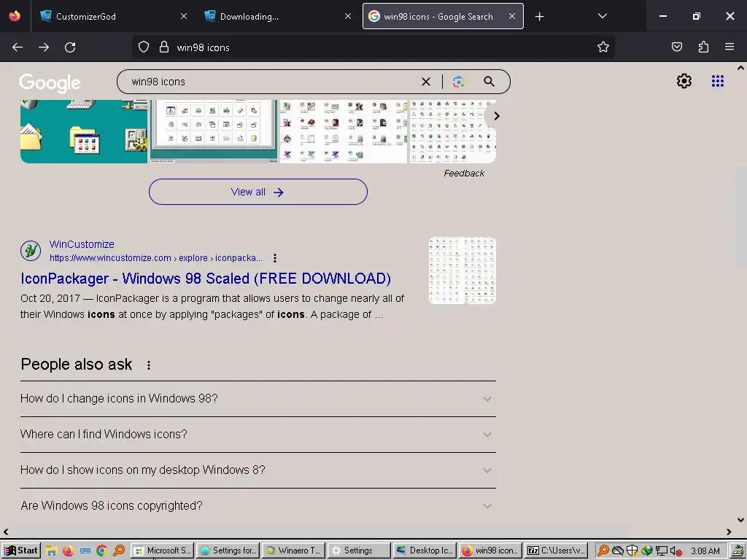
Task: Click the network monitor tray icon
Action: 661,551
